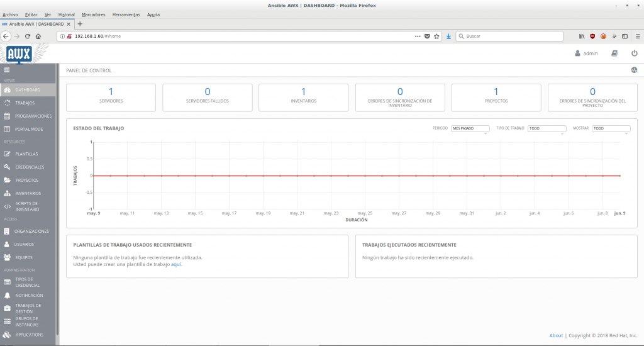Toggle the hamburger sidebar menu

(x=7, y=70)
